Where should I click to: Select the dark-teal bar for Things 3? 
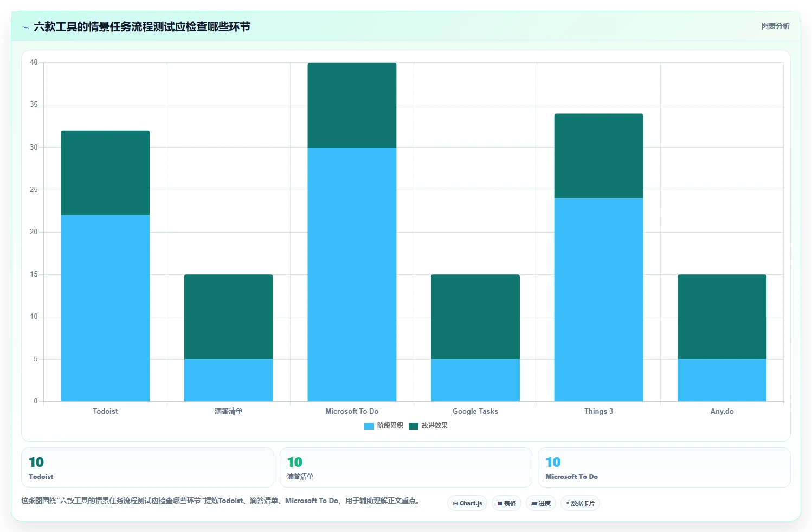coord(598,156)
